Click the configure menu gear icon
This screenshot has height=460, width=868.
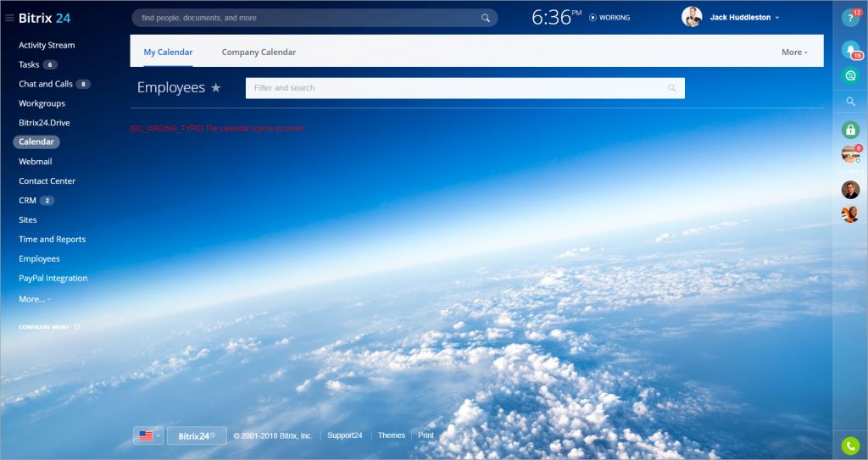point(77,327)
